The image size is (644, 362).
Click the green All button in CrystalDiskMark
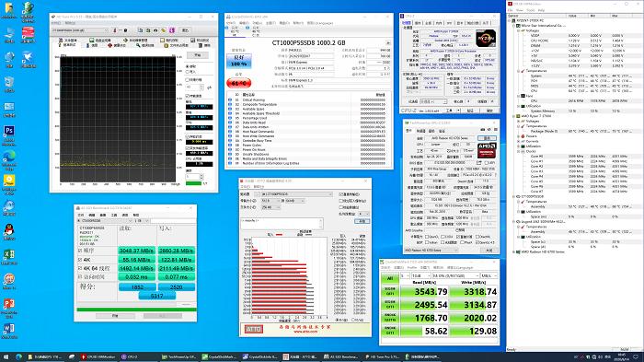[x=390, y=278]
